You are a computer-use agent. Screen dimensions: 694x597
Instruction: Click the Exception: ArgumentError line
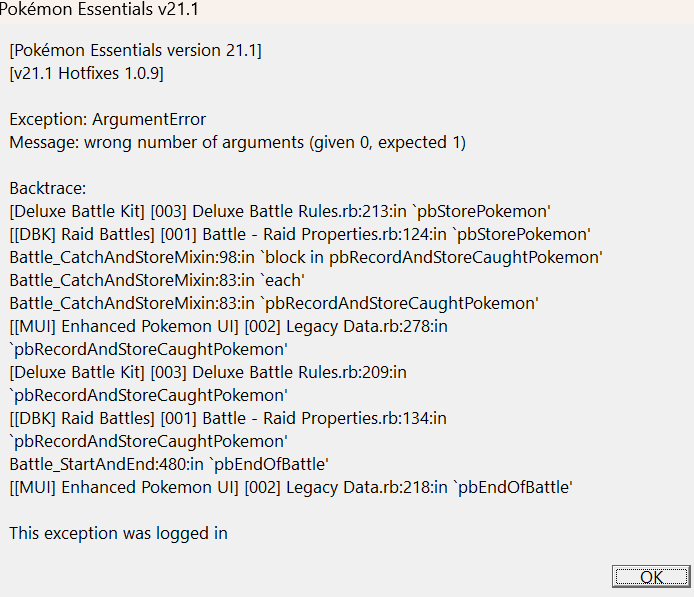click(107, 120)
